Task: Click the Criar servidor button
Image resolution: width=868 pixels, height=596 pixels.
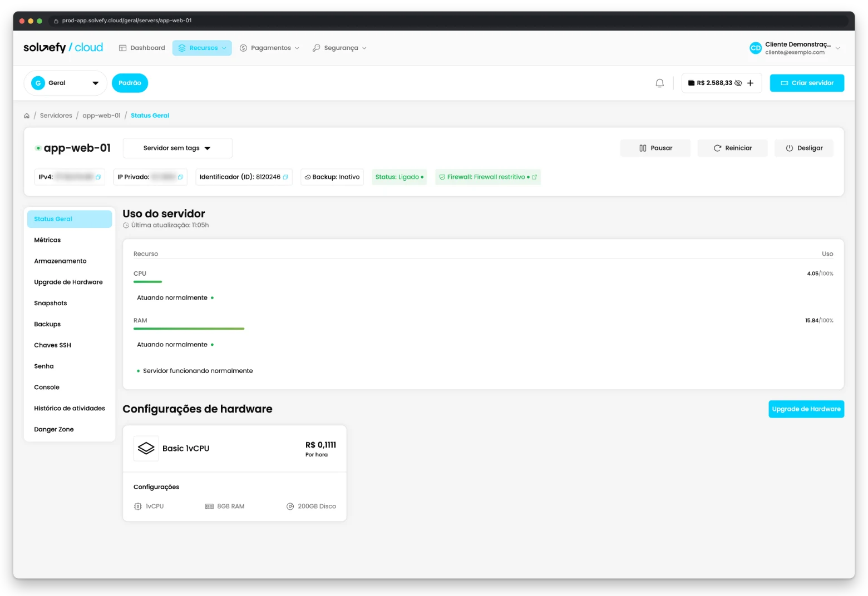Action: (807, 83)
